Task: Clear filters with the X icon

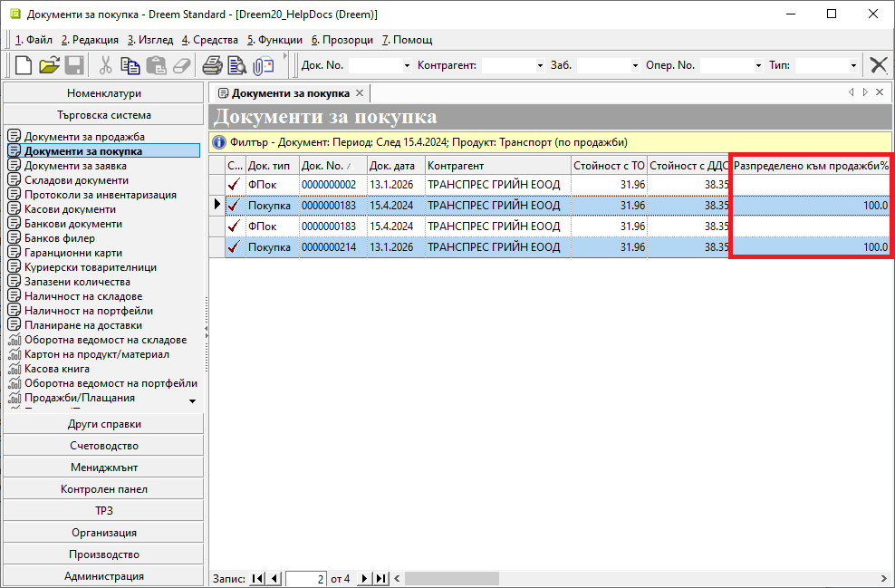Action: pos(878,65)
